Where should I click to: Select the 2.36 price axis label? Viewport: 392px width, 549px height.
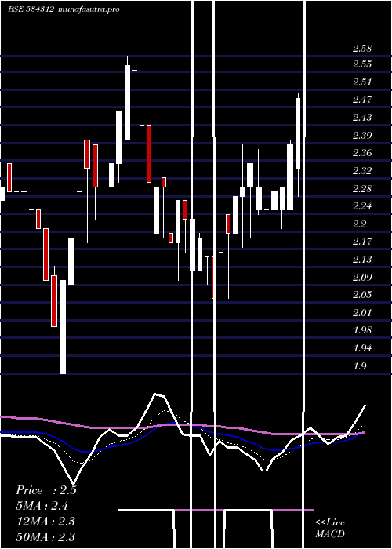pyautogui.click(x=362, y=153)
